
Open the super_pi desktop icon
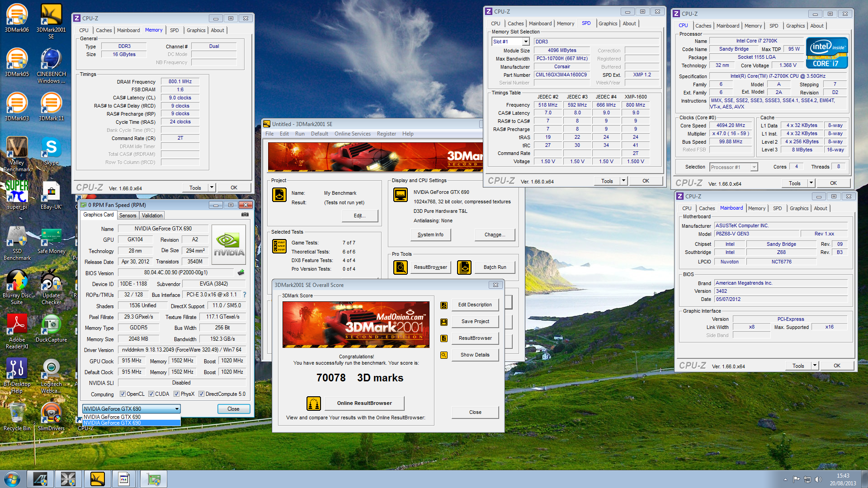point(17,195)
